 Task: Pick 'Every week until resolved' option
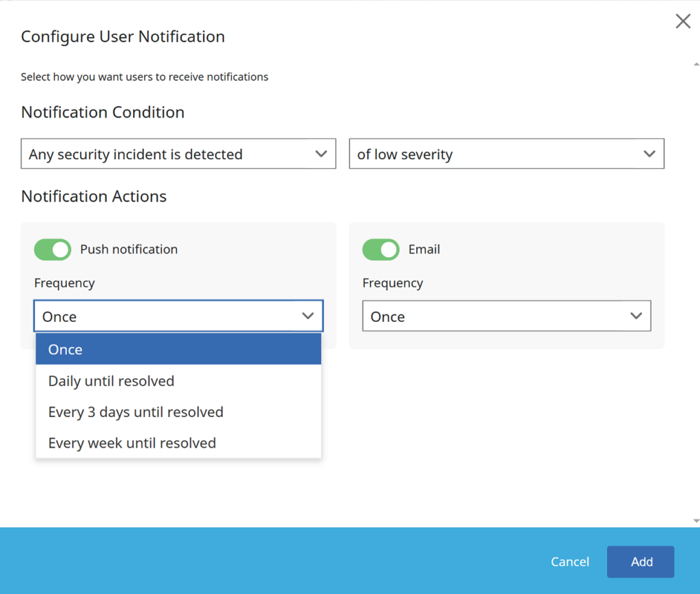tap(178, 443)
